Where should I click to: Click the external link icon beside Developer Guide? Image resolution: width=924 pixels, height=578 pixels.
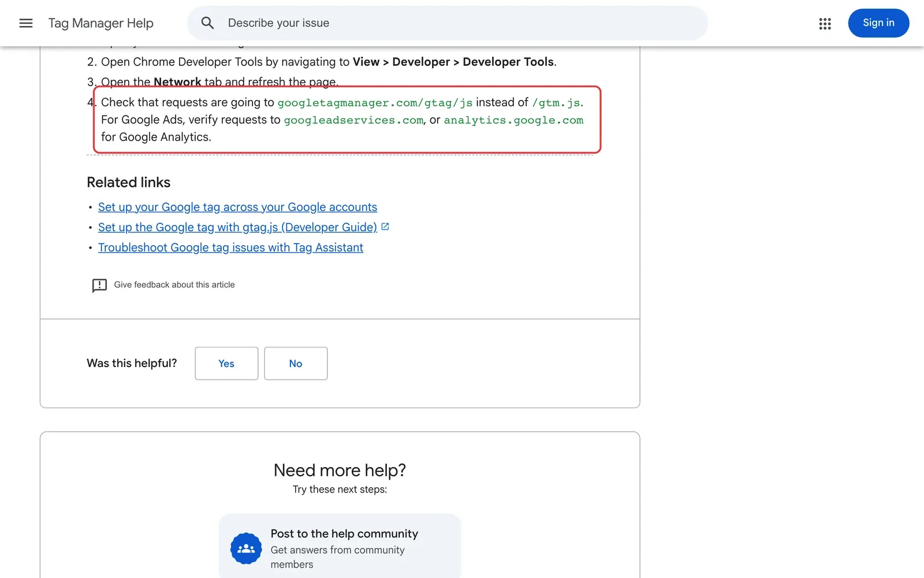(x=385, y=227)
